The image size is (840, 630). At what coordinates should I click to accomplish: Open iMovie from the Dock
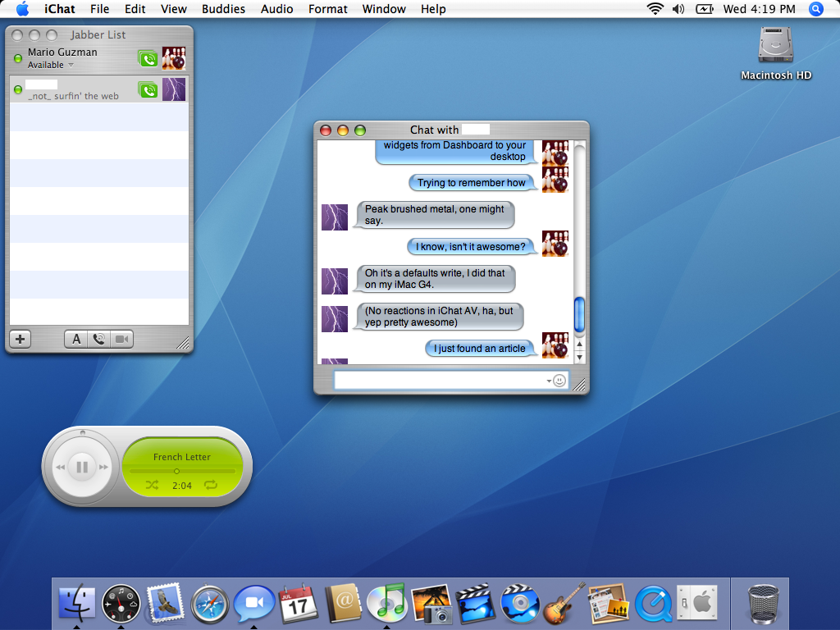tap(476, 603)
